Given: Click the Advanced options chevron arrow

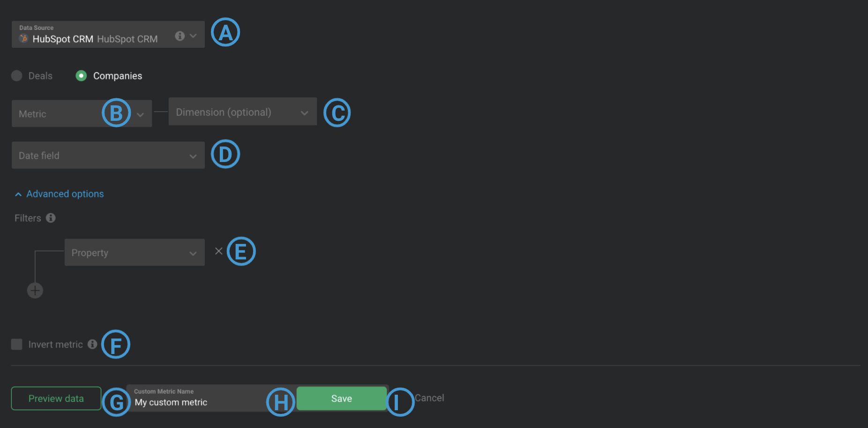Looking at the screenshot, I should [x=18, y=194].
